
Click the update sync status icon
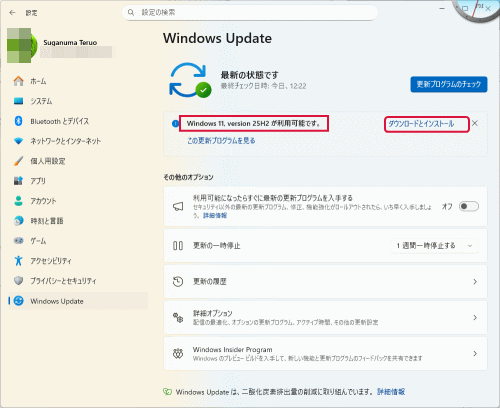[x=190, y=80]
